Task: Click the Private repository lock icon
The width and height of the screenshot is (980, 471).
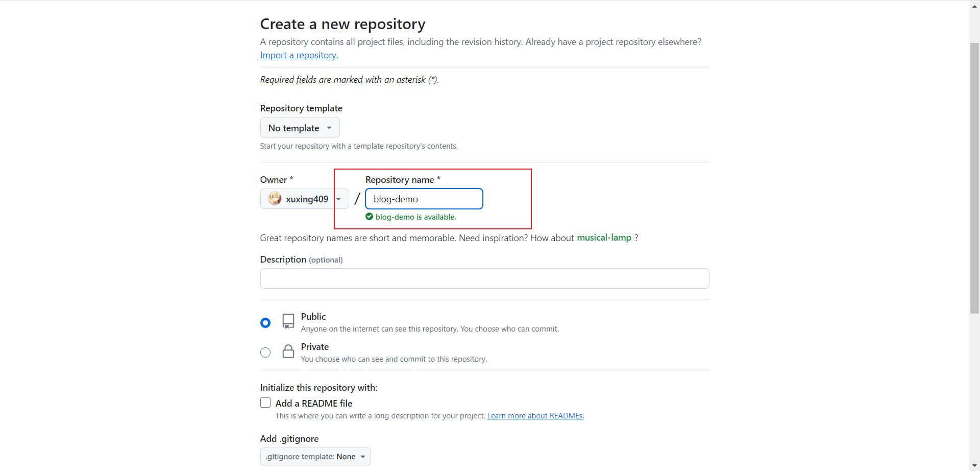Action: pos(288,351)
